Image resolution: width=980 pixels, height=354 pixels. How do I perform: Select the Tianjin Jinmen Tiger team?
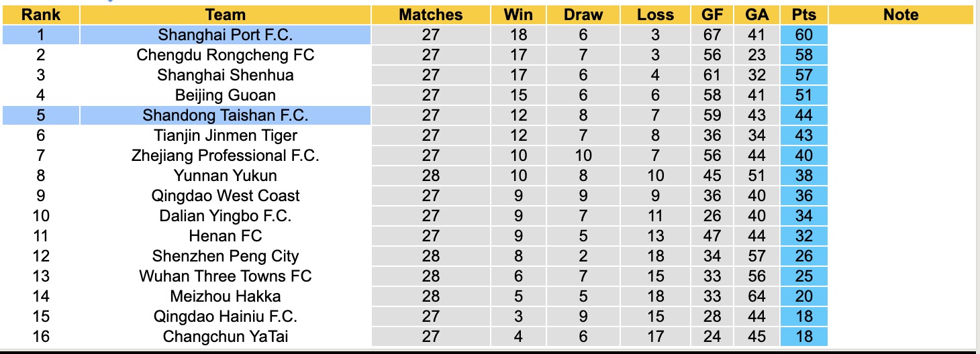click(x=225, y=135)
